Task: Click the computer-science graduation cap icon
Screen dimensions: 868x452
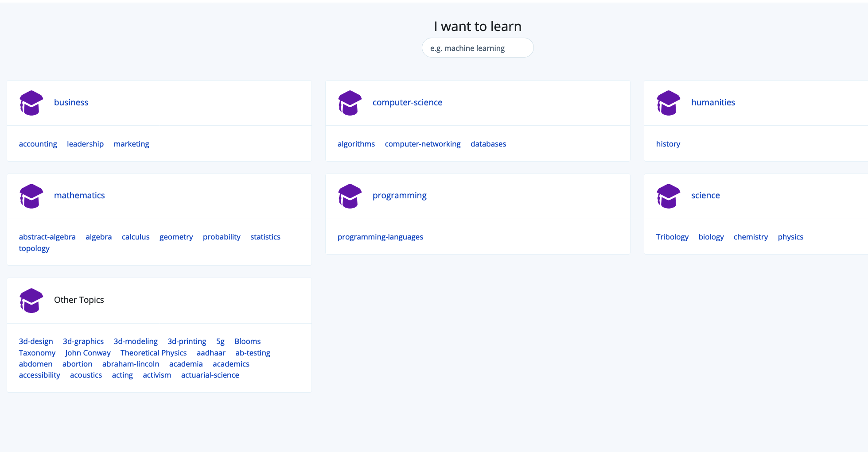Action: (x=350, y=103)
